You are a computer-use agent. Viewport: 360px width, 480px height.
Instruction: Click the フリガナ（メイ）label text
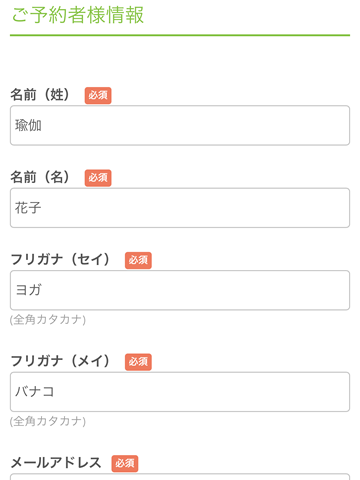pyautogui.click(x=60, y=361)
